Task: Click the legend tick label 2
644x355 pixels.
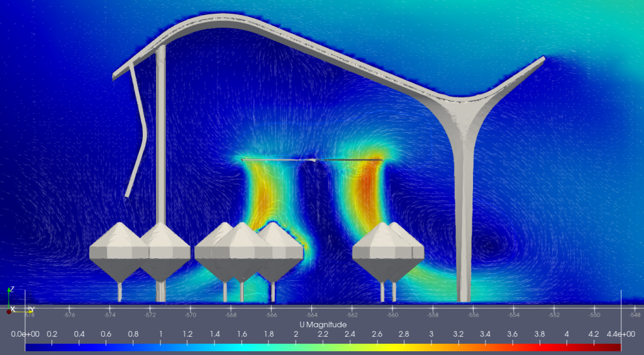Action: click(296, 334)
